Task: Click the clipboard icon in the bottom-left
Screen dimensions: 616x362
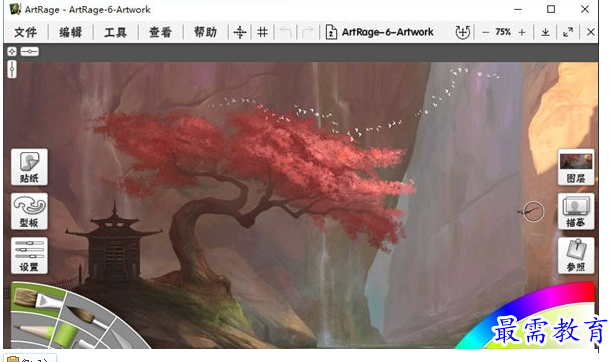Action: (x=13, y=359)
